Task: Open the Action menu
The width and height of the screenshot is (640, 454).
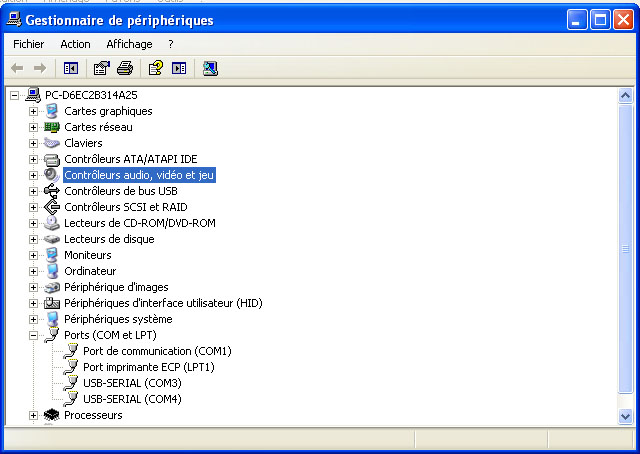Action: coord(76,44)
